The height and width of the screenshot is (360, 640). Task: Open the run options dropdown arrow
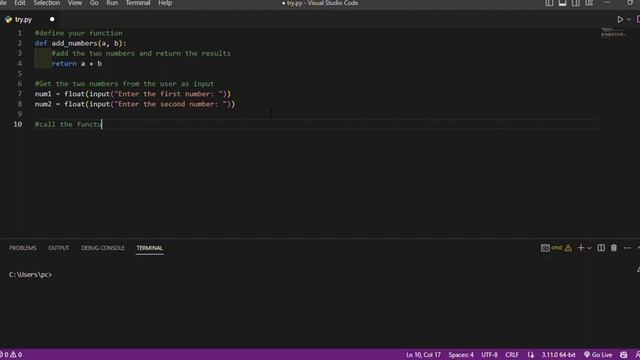[x=629, y=19]
